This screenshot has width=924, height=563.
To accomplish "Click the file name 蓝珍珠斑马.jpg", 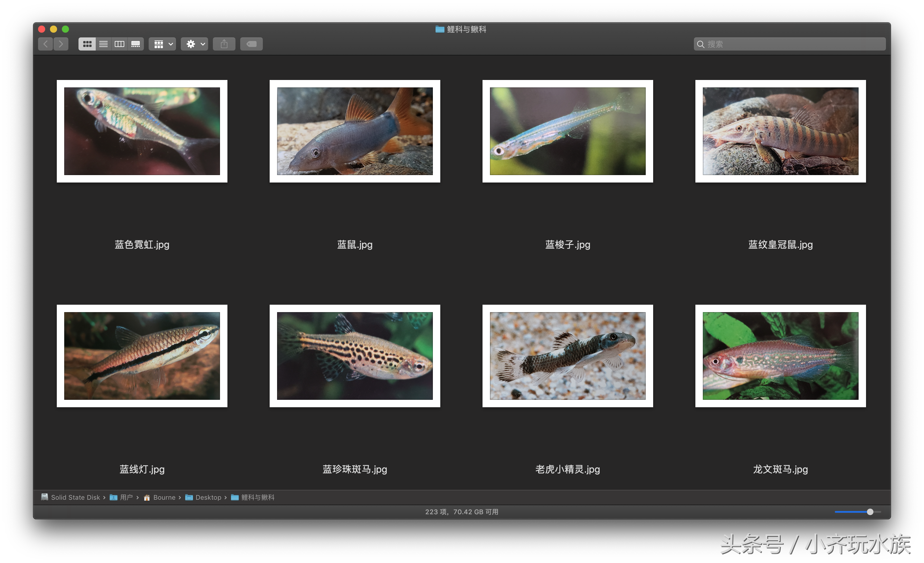I will pyautogui.click(x=355, y=469).
